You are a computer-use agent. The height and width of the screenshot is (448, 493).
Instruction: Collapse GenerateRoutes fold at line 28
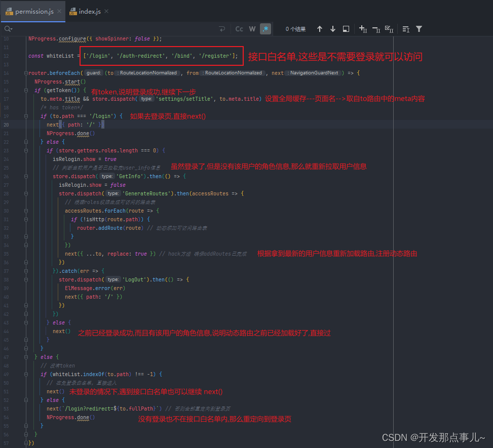(26, 194)
